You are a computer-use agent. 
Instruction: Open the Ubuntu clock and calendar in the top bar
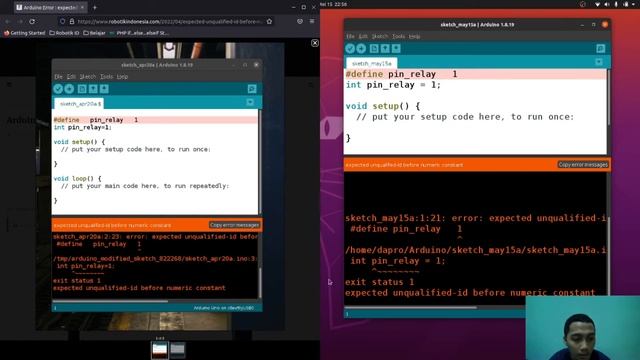[333, 4]
